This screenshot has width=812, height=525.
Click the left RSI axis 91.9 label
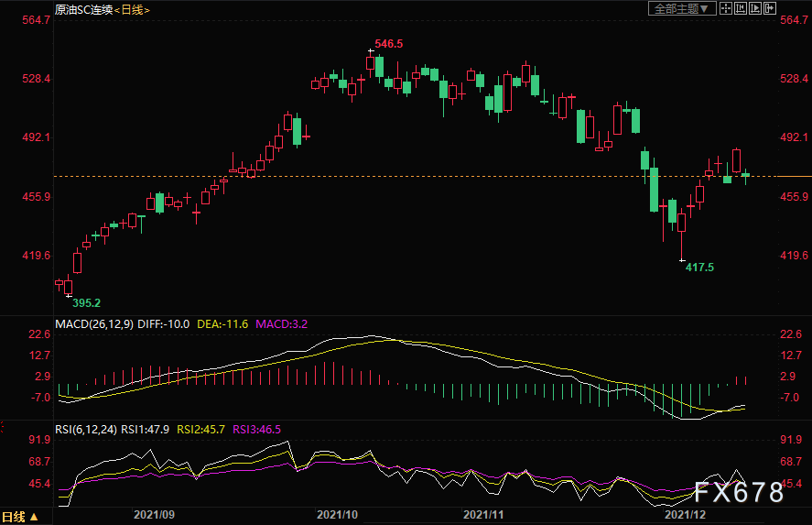click(x=39, y=440)
